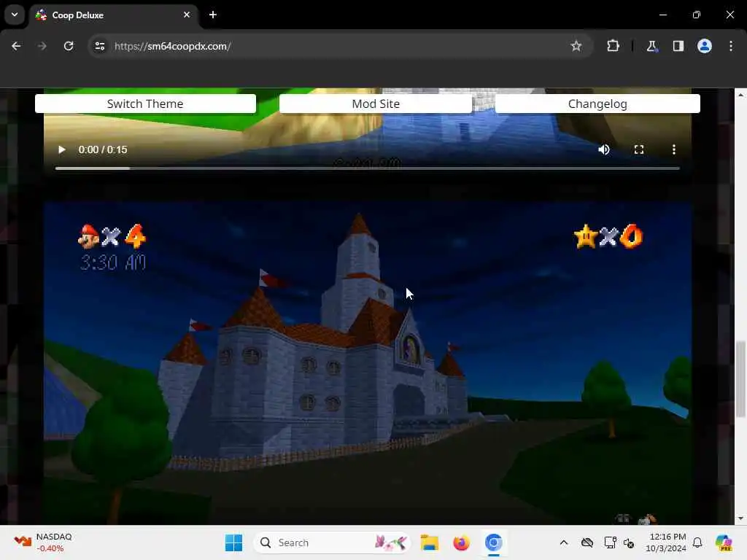This screenshot has width=747, height=560.
Task: Play the 0:15 video
Action: [x=61, y=149]
